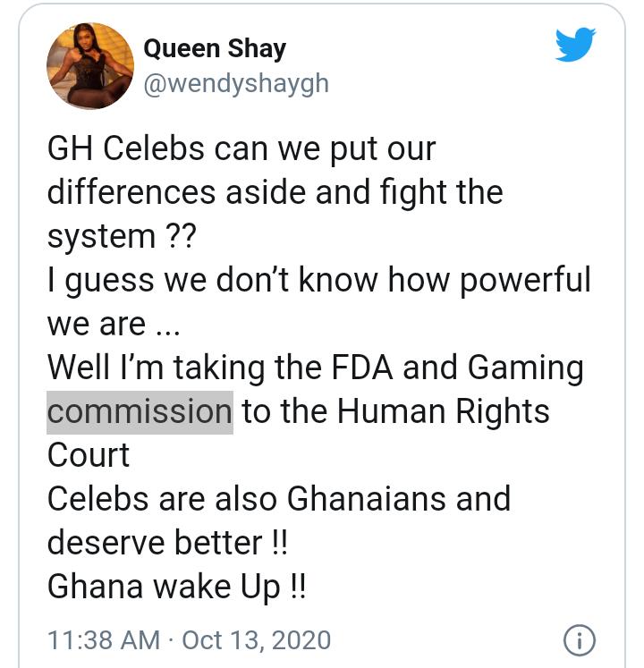Click the Oct 13, 2020 date
This screenshot has width=644, height=668.
click(256, 640)
